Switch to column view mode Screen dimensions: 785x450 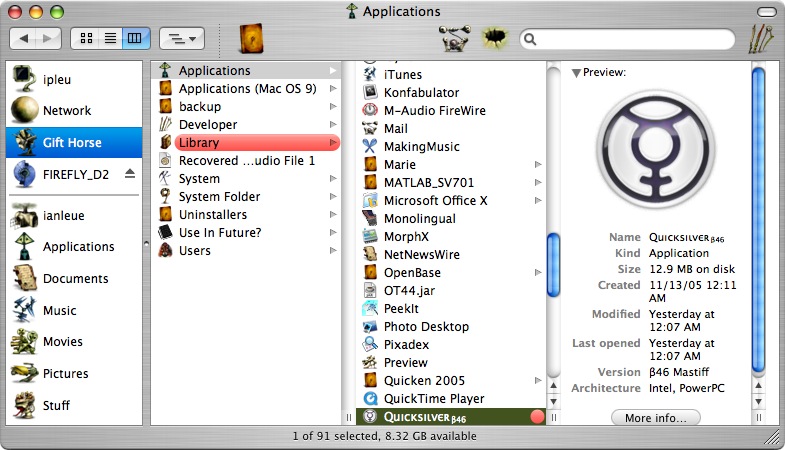pyautogui.click(x=135, y=39)
